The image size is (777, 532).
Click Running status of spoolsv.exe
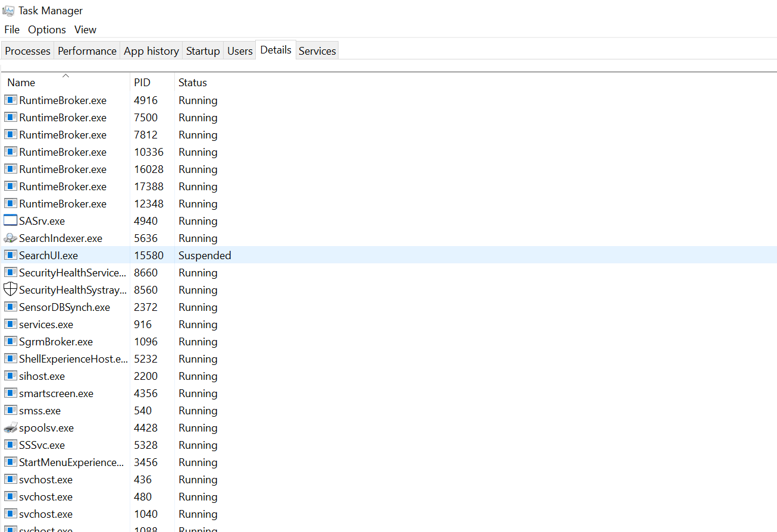click(x=198, y=428)
